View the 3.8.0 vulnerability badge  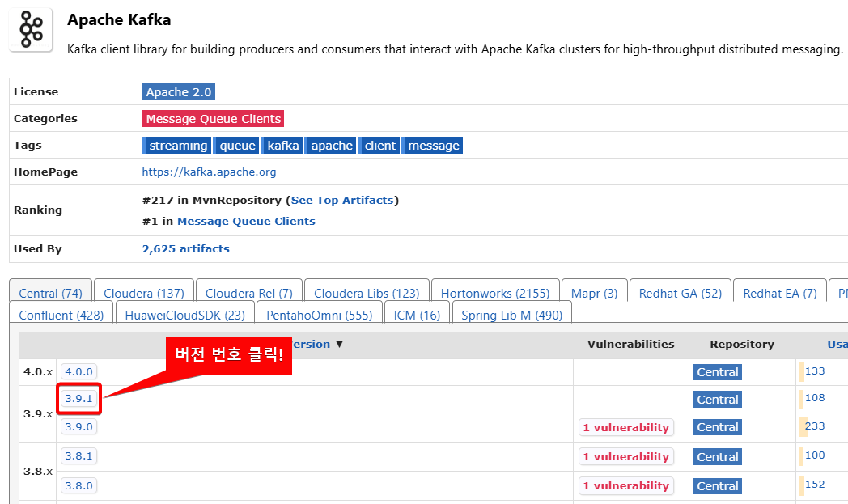click(626, 485)
